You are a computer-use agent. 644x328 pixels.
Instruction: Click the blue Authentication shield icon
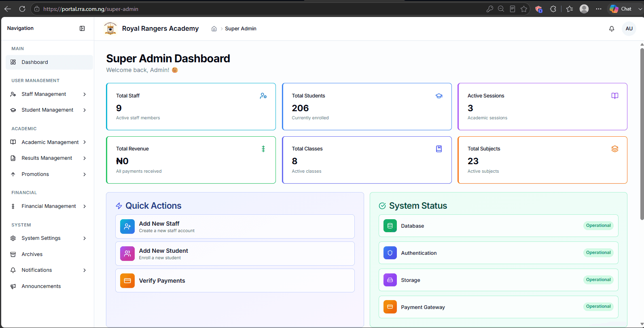click(390, 253)
